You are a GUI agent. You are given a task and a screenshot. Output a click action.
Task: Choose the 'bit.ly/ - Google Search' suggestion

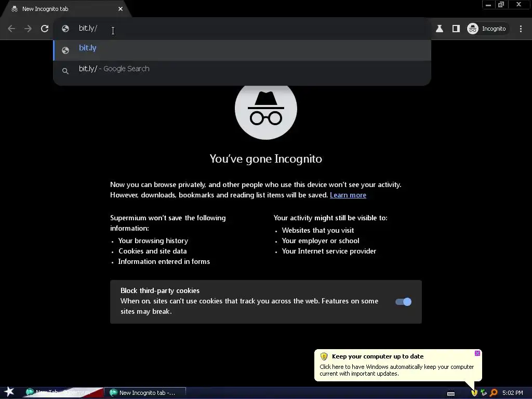pos(242,69)
